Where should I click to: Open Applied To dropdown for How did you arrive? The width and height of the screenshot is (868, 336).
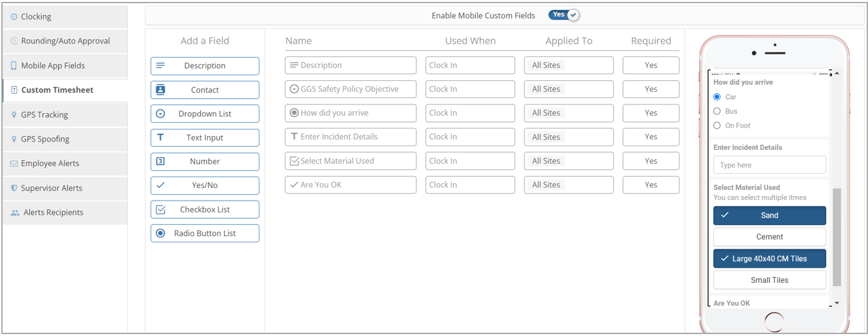click(x=569, y=113)
